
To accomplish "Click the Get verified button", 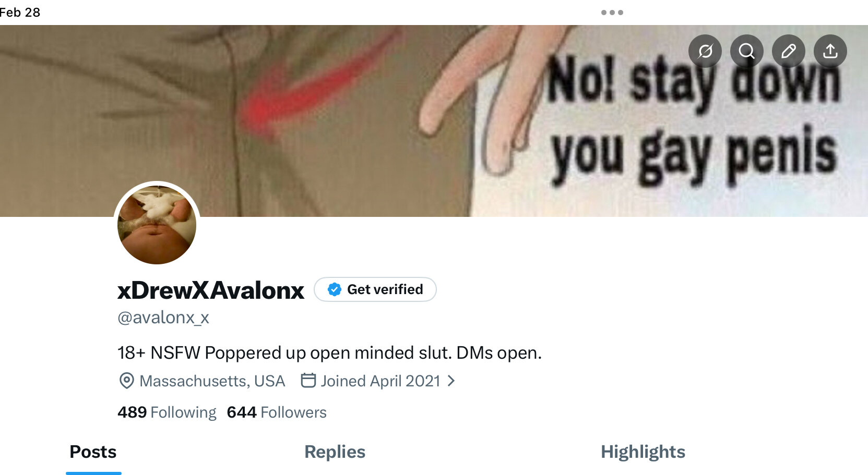I will (375, 289).
